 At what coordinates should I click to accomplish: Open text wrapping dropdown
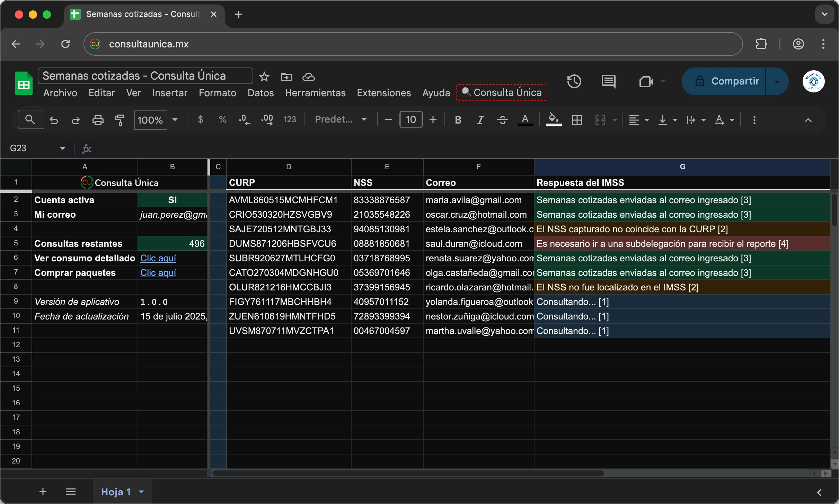696,120
